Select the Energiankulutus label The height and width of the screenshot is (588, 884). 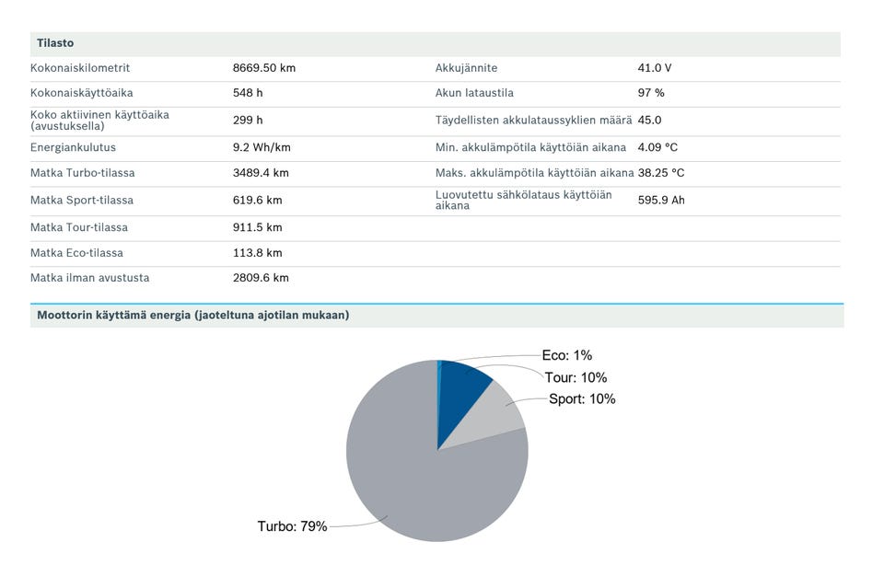74,147
